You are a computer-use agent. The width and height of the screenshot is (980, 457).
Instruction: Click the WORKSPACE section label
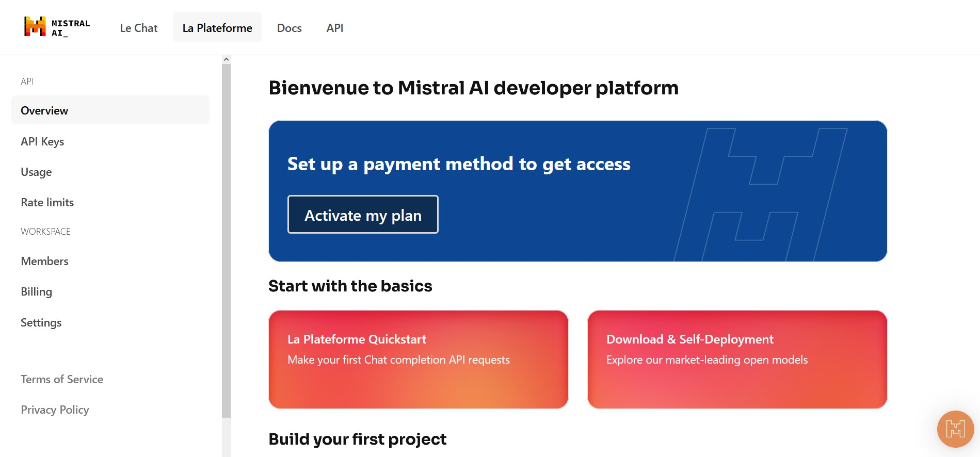(x=45, y=232)
